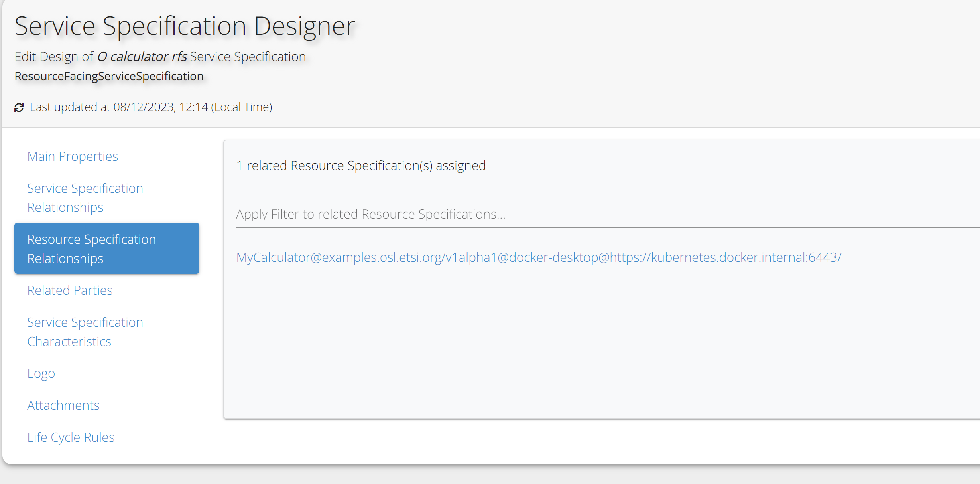Image resolution: width=980 pixels, height=484 pixels.
Task: Click the Edit Design of subtitle text
Action: (54, 57)
